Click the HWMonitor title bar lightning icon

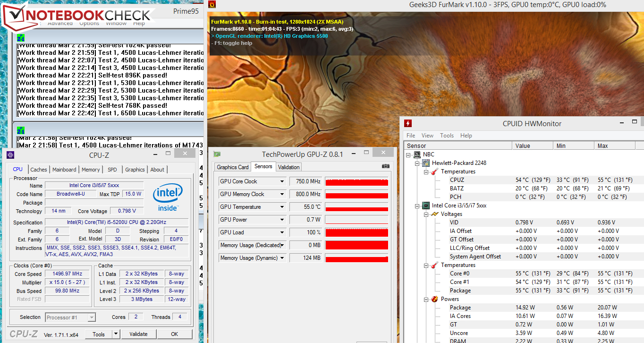tap(408, 123)
